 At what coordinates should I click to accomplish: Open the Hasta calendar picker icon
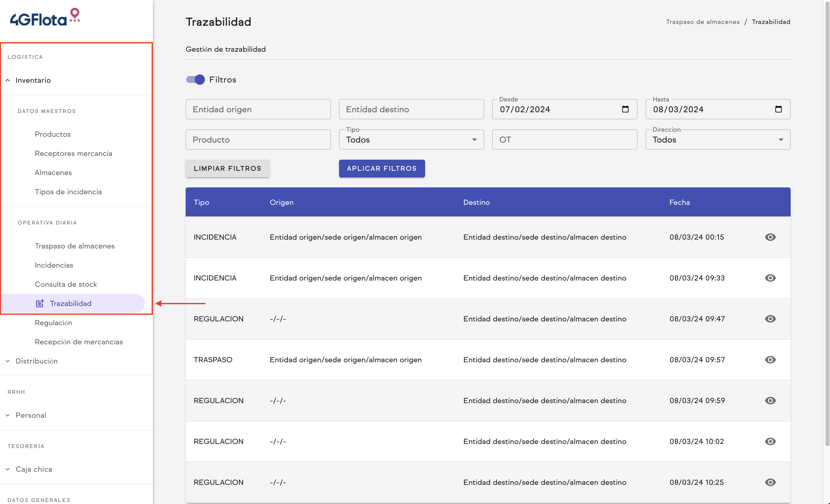pos(778,109)
